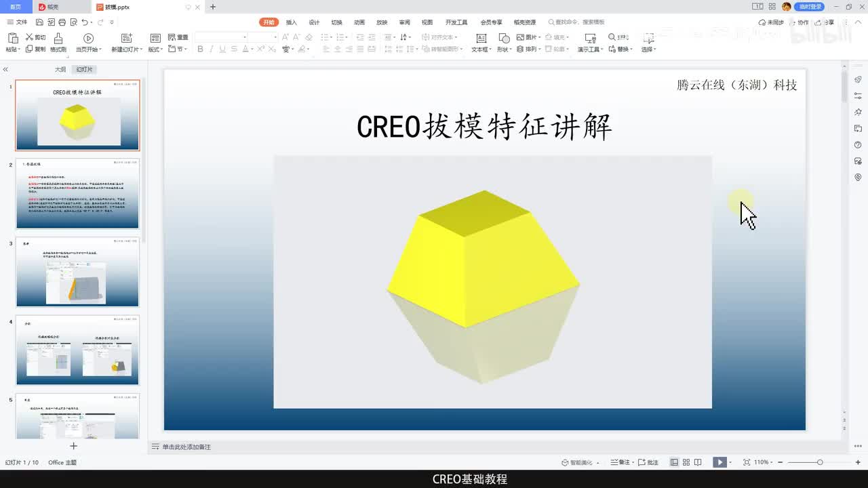Switch to Slide Sorter view icon

(686, 462)
